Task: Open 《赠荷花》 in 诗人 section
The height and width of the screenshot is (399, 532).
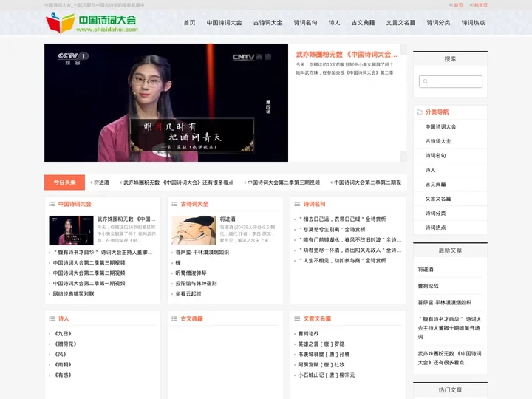Action: pos(66,344)
